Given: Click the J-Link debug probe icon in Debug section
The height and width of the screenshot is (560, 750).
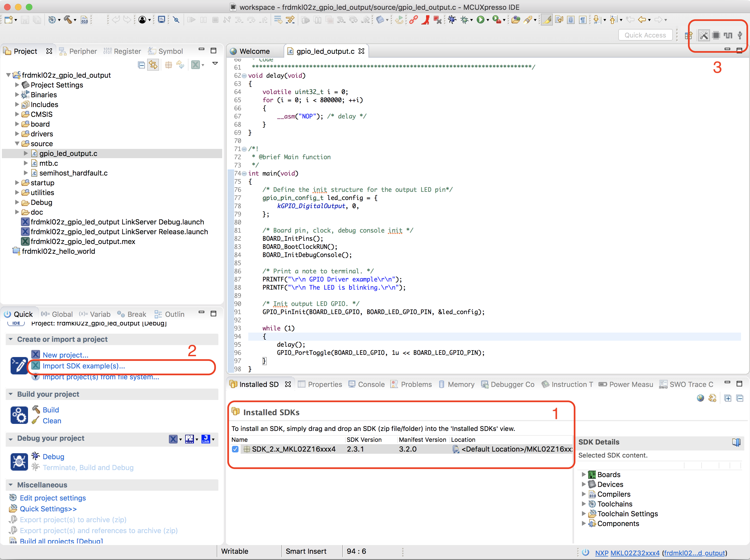Looking at the screenshot, I should tap(206, 439).
